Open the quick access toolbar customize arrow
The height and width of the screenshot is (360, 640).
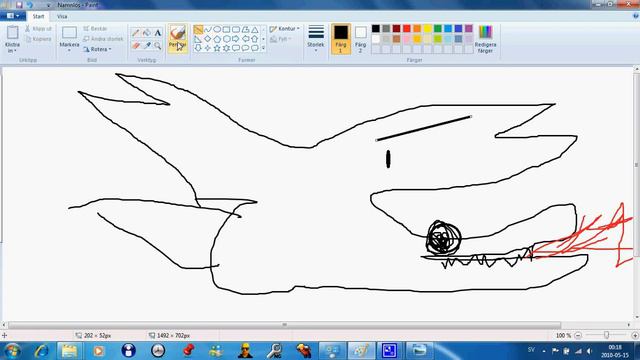tap(48, 5)
